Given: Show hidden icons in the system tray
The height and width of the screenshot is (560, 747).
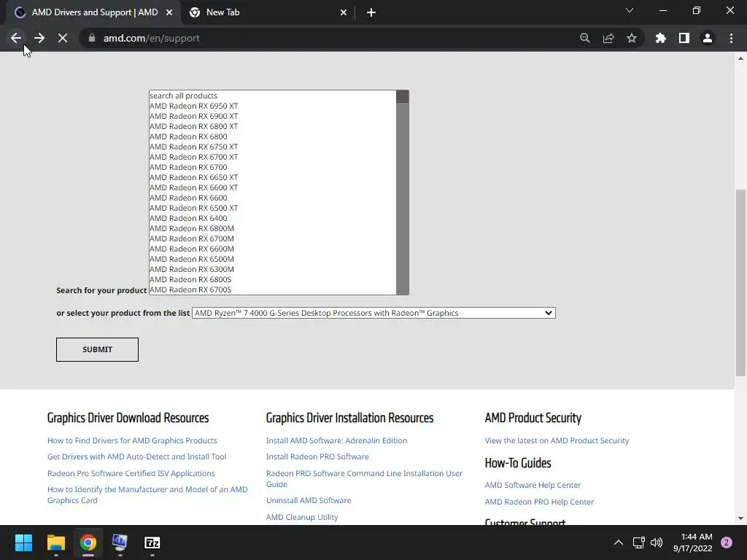Looking at the screenshot, I should [619, 542].
